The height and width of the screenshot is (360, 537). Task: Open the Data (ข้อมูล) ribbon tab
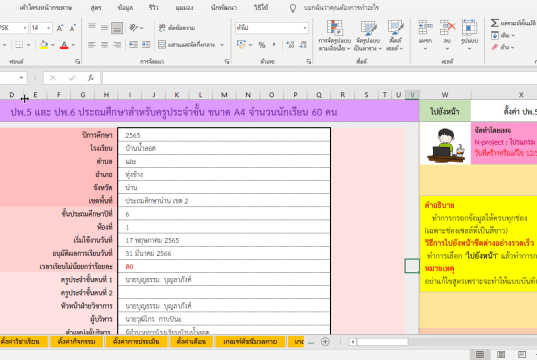(x=125, y=8)
